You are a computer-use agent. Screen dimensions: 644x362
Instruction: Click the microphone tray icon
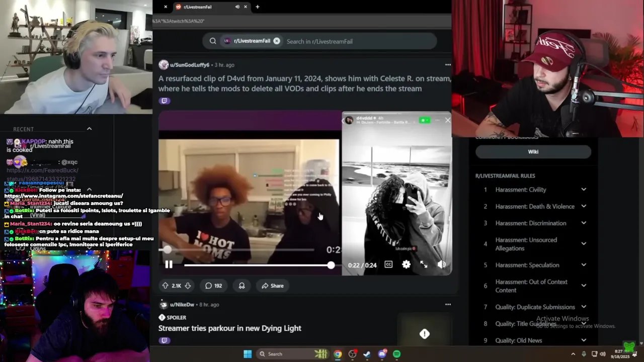(584, 354)
